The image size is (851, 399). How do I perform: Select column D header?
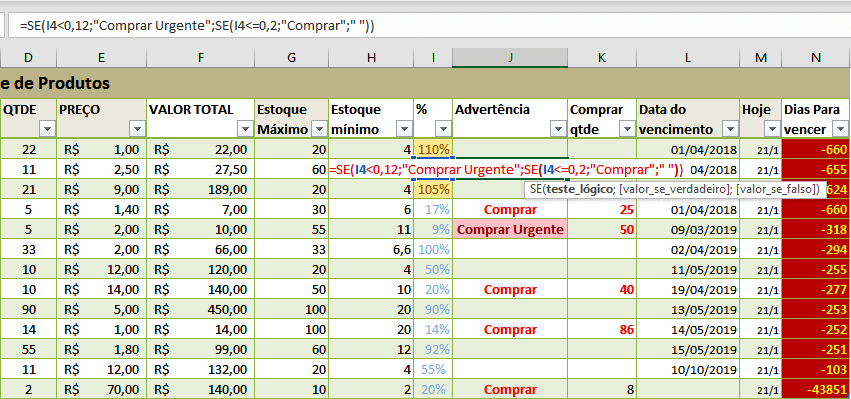point(28,58)
